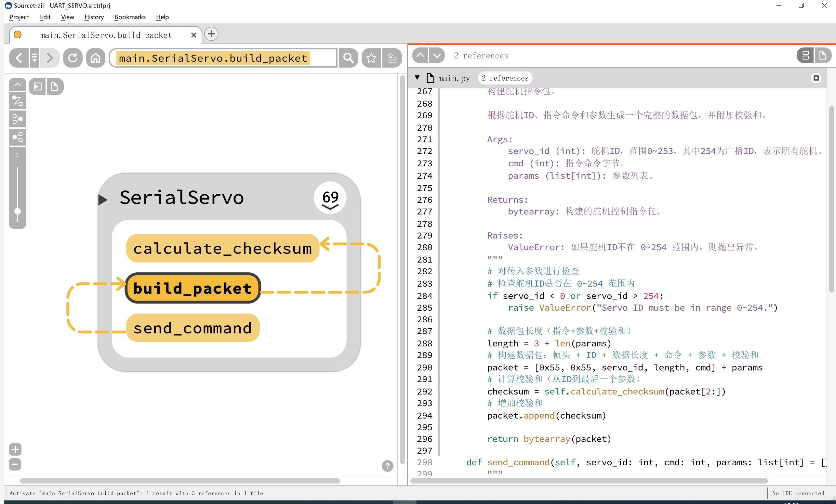Select the calculate_checksum node
The image size is (836, 504).
coord(222,248)
